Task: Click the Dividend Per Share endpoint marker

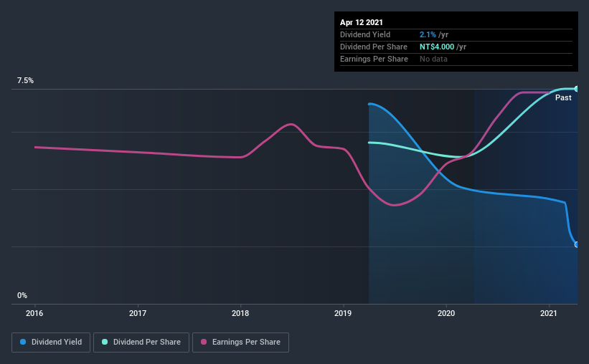Action: click(576, 89)
